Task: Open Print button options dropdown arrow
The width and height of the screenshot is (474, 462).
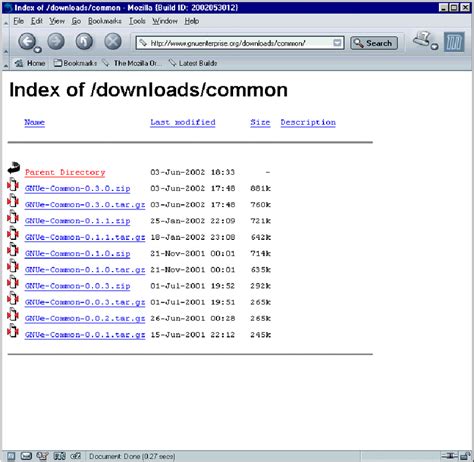Action: pos(434,46)
